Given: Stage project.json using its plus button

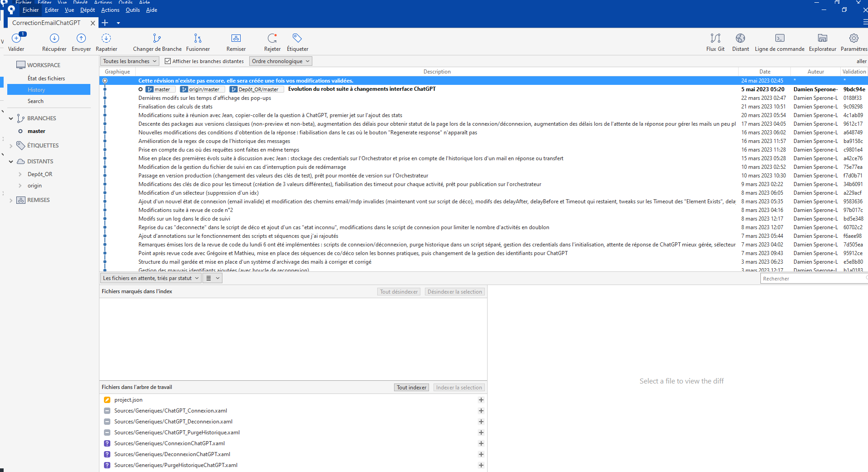Looking at the screenshot, I should (481, 400).
